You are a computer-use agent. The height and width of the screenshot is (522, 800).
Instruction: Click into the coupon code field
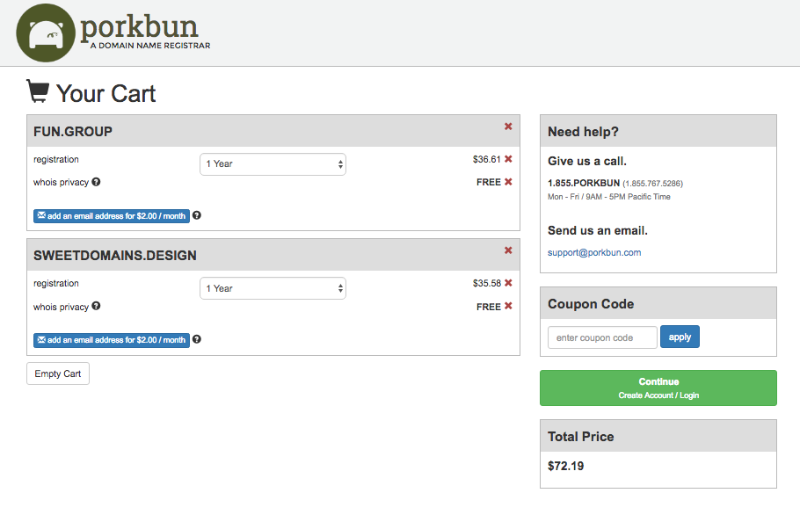(602, 337)
